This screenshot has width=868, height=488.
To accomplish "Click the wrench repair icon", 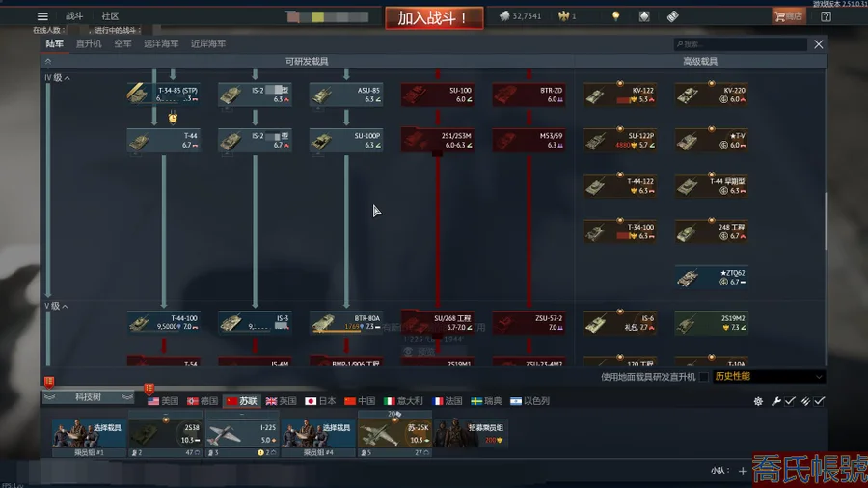I will point(776,401).
